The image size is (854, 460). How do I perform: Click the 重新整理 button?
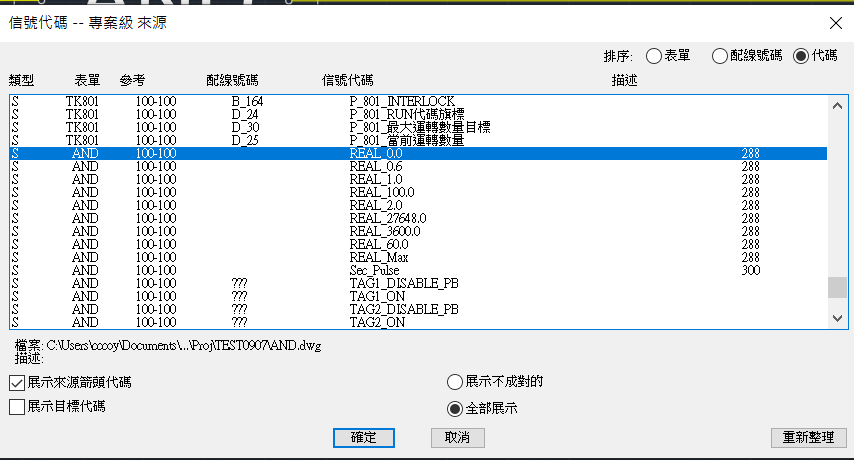809,438
